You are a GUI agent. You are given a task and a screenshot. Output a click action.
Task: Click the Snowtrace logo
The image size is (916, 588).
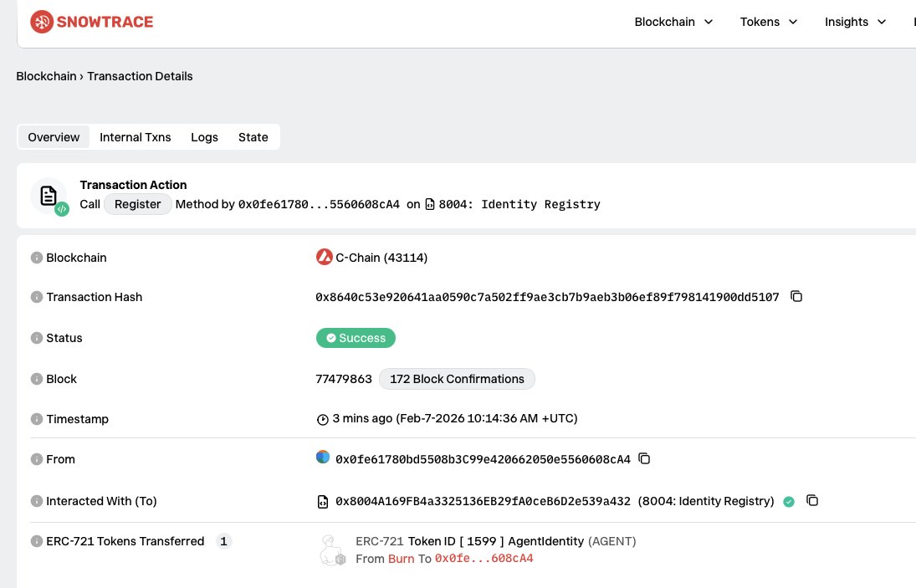click(91, 22)
